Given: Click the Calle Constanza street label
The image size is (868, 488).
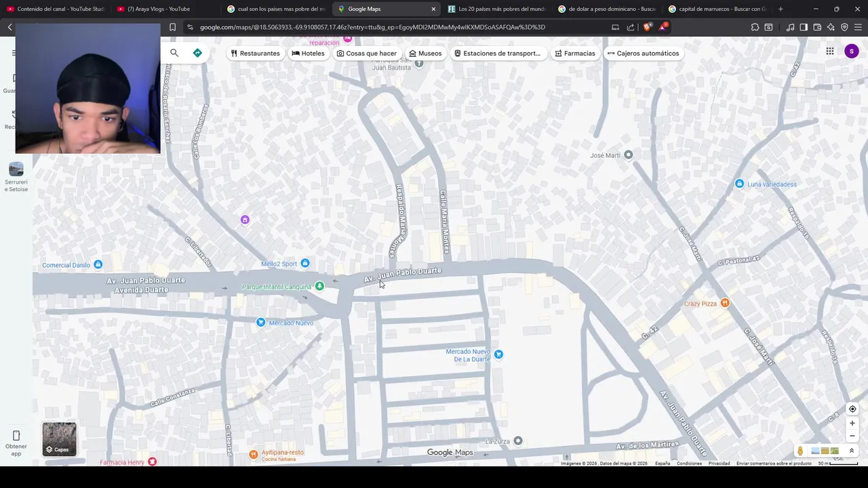Looking at the screenshot, I should point(172,397).
